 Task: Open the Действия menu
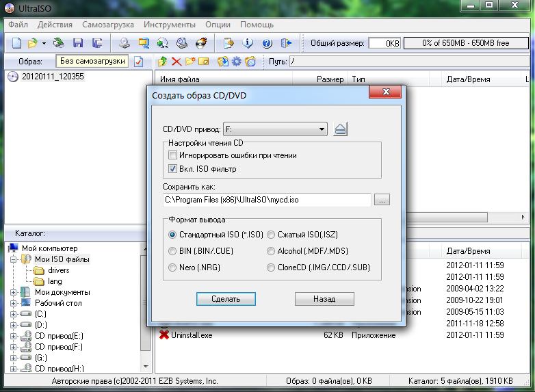pyautogui.click(x=55, y=25)
